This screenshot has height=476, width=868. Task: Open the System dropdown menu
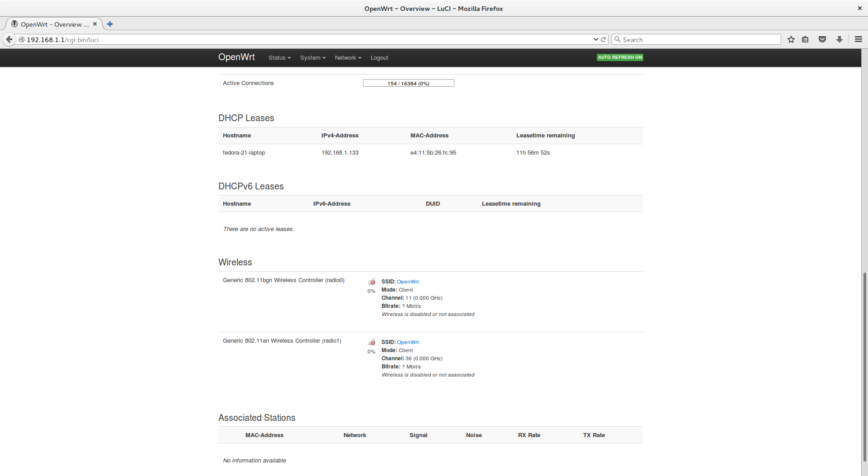[x=313, y=58]
